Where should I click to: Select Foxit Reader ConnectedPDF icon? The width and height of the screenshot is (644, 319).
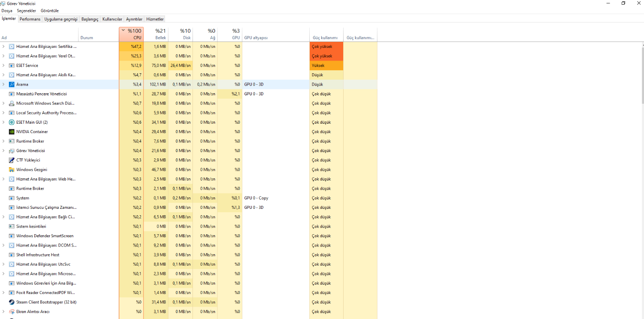[x=11, y=293]
